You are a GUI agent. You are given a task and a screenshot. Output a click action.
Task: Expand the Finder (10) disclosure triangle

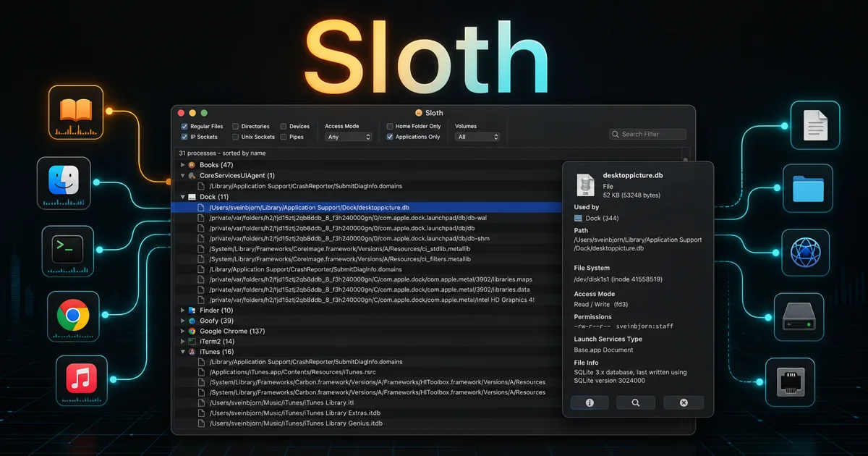182,310
